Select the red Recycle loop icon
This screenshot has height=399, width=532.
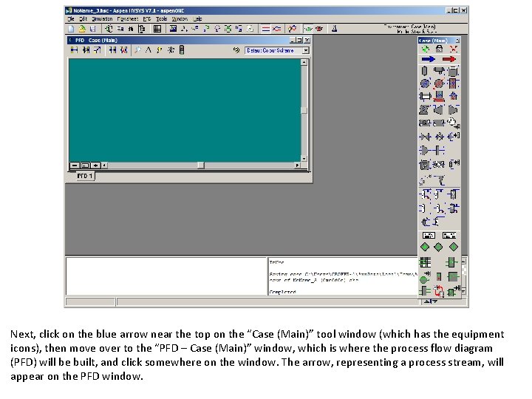pos(439,291)
